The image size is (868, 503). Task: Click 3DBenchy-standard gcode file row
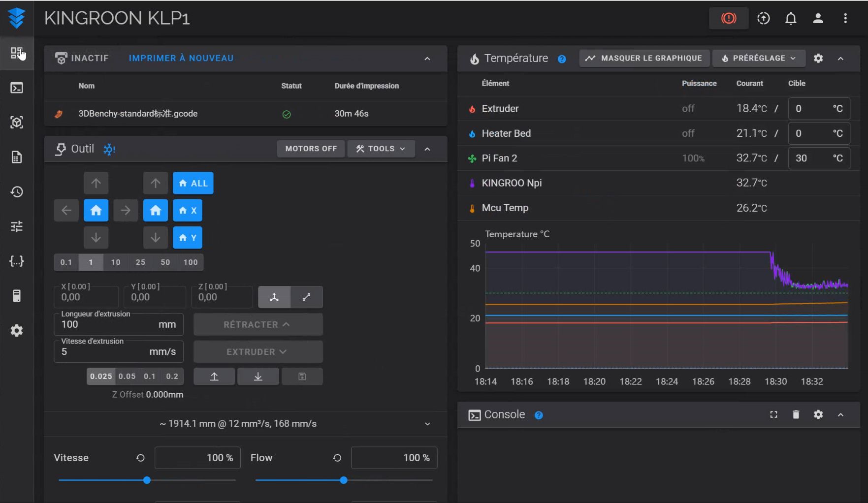[246, 114]
